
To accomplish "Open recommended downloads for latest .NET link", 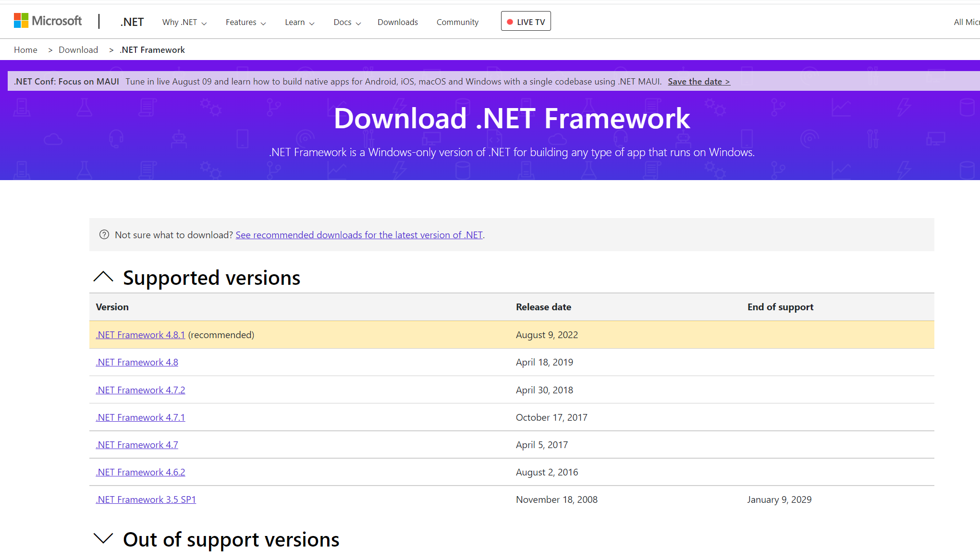I will [359, 235].
